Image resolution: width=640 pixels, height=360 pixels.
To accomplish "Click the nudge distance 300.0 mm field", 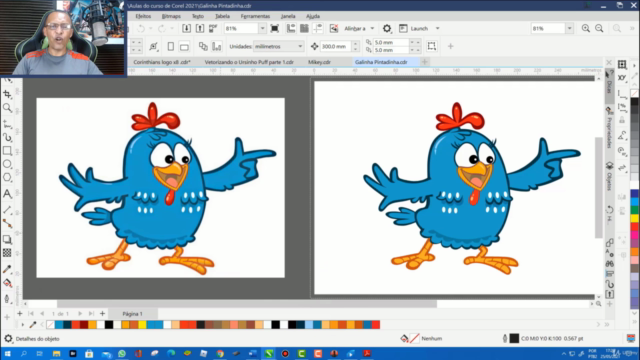I will click(x=336, y=47).
